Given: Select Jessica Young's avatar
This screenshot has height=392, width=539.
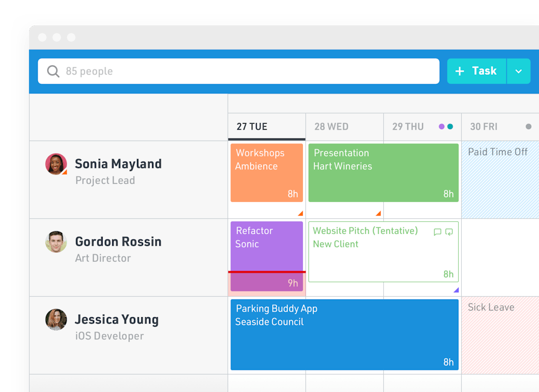Looking at the screenshot, I should [56, 320].
